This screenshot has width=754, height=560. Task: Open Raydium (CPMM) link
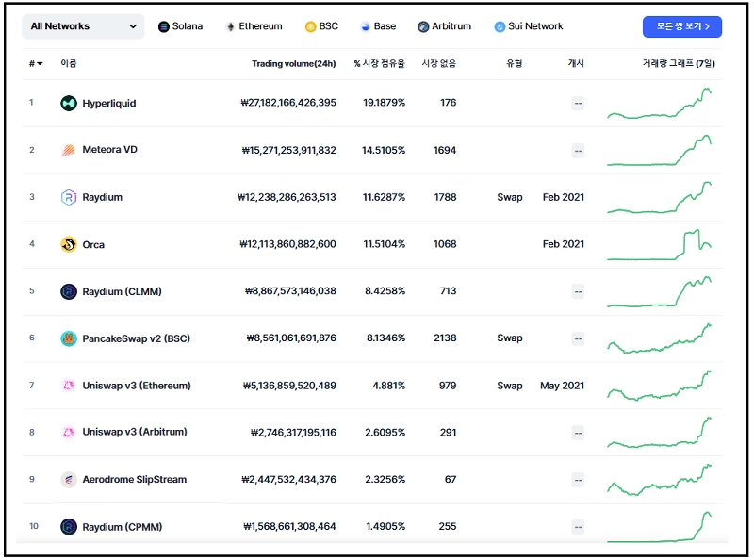pyautogui.click(x=123, y=527)
